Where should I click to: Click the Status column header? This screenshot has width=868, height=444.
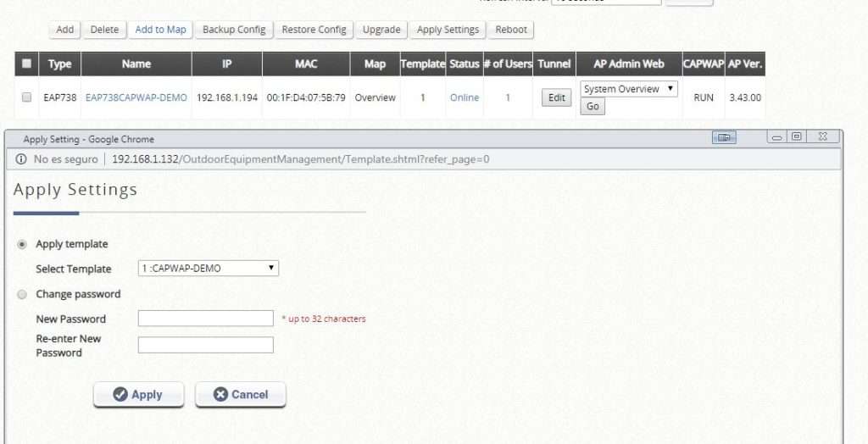click(x=465, y=64)
